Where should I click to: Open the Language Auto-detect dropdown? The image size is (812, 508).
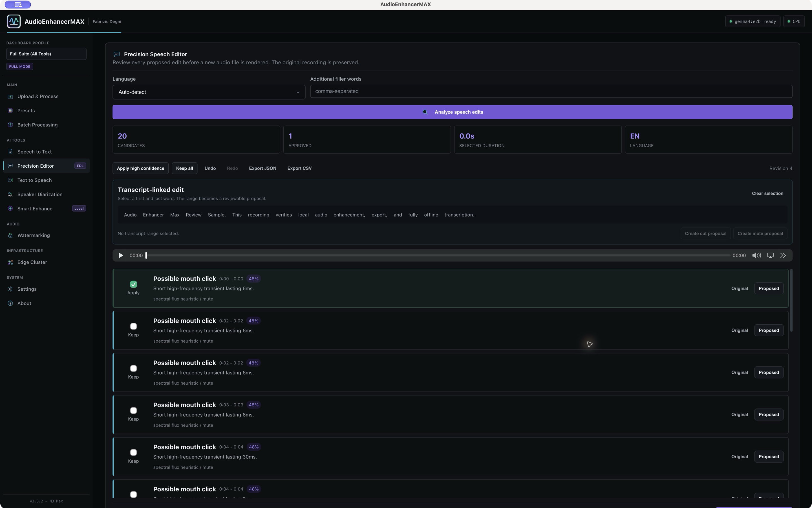coord(209,92)
